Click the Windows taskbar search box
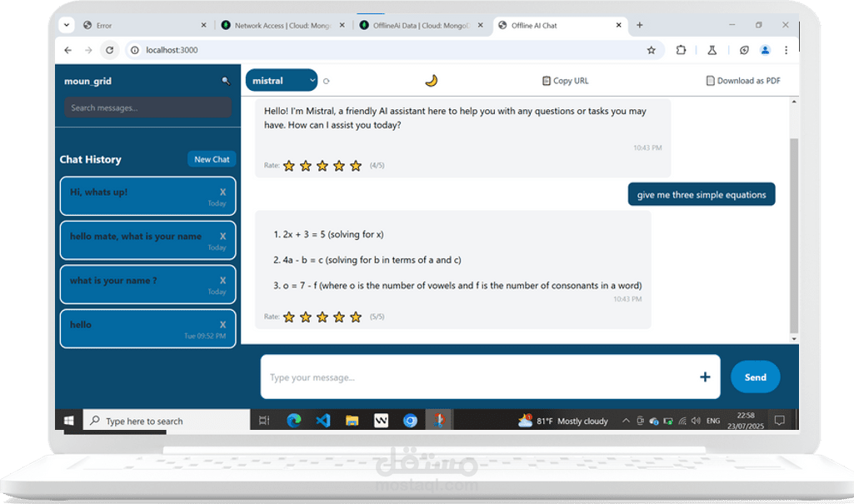This screenshot has width=854, height=504. point(166,421)
